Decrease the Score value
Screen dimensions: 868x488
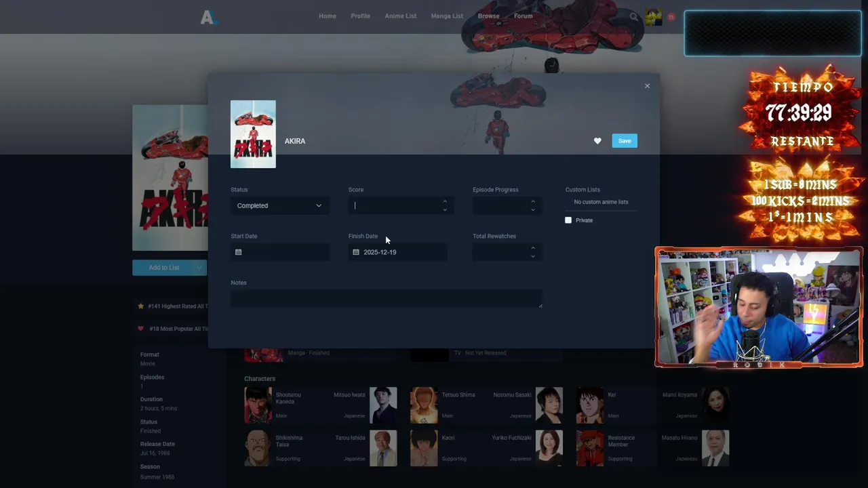click(445, 209)
